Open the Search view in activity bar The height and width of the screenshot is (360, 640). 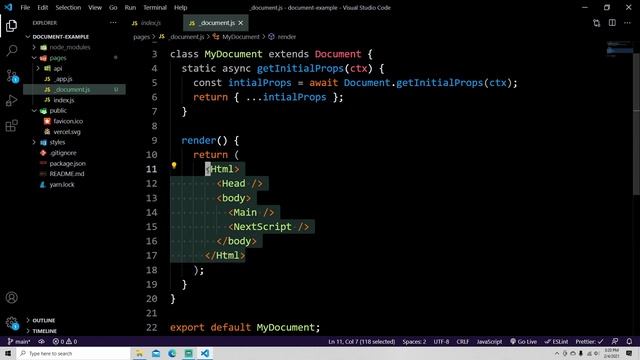pyautogui.click(x=11, y=51)
